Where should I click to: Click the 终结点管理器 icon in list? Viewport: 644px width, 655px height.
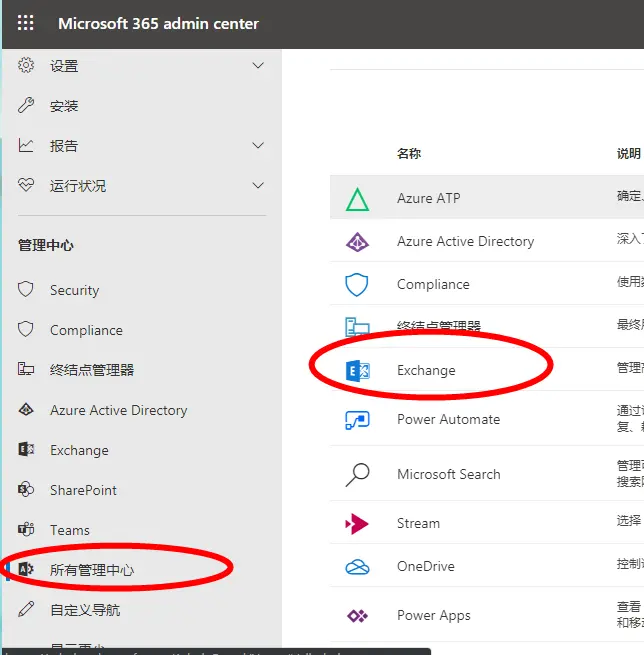[x=357, y=327]
